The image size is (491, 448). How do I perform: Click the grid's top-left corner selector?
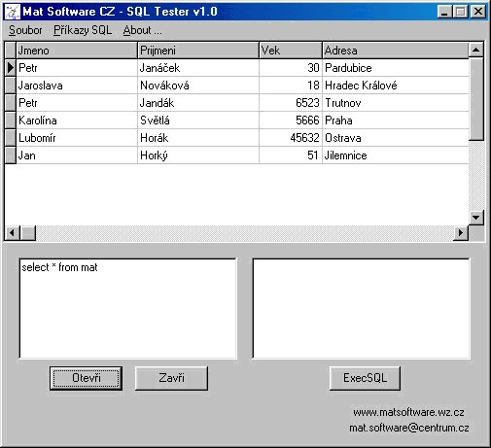[x=11, y=51]
